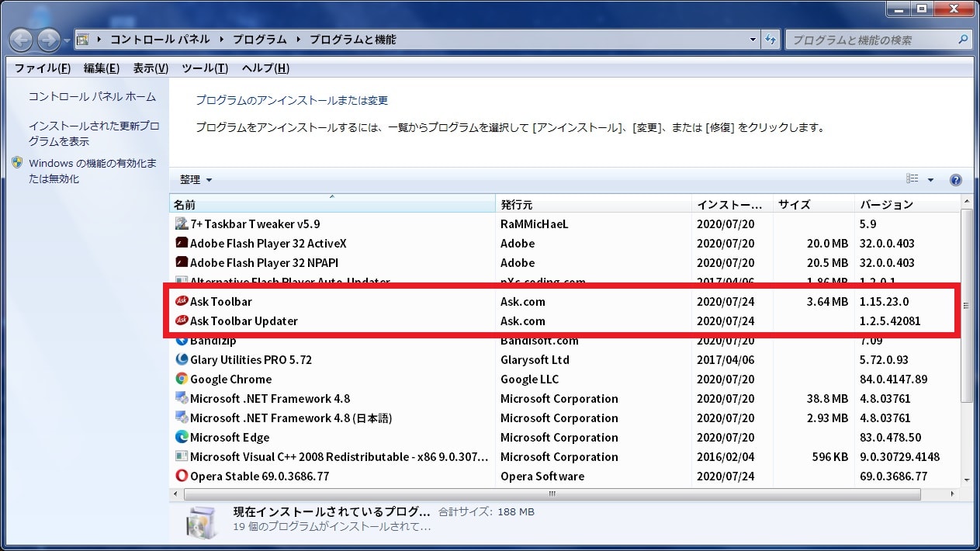Click Google LLC publisher cell

coord(530,379)
